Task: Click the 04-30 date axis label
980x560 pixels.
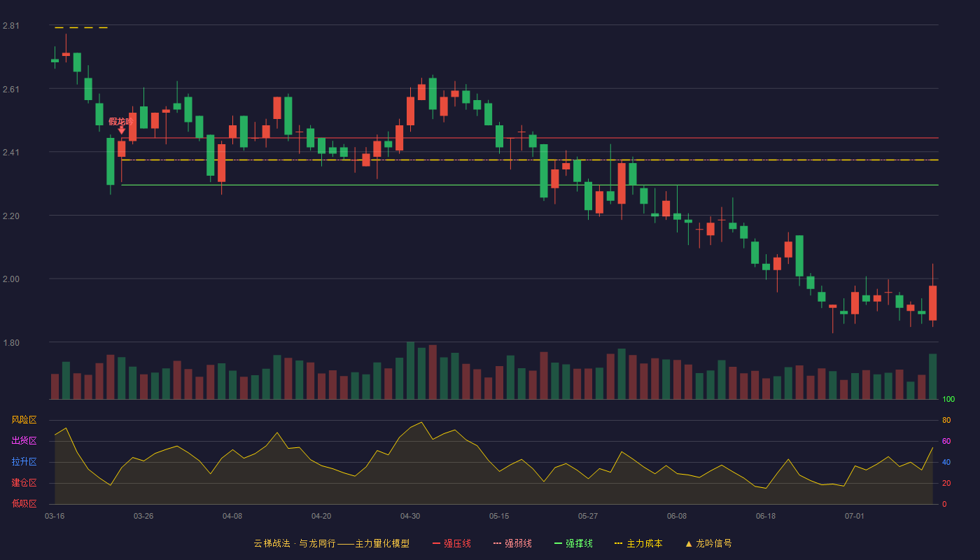Action: point(410,516)
